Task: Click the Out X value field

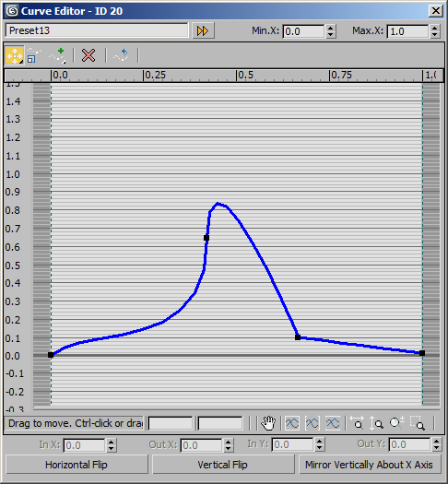Action: point(202,445)
